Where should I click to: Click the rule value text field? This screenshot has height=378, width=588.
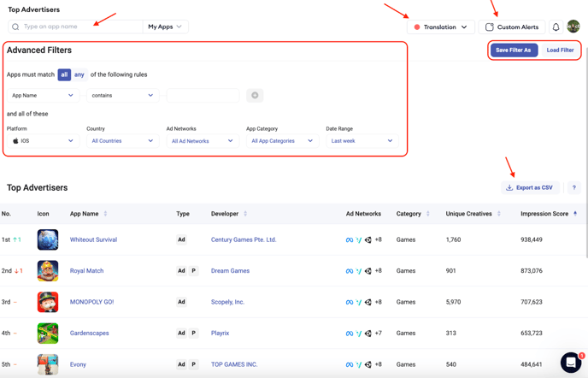point(203,95)
